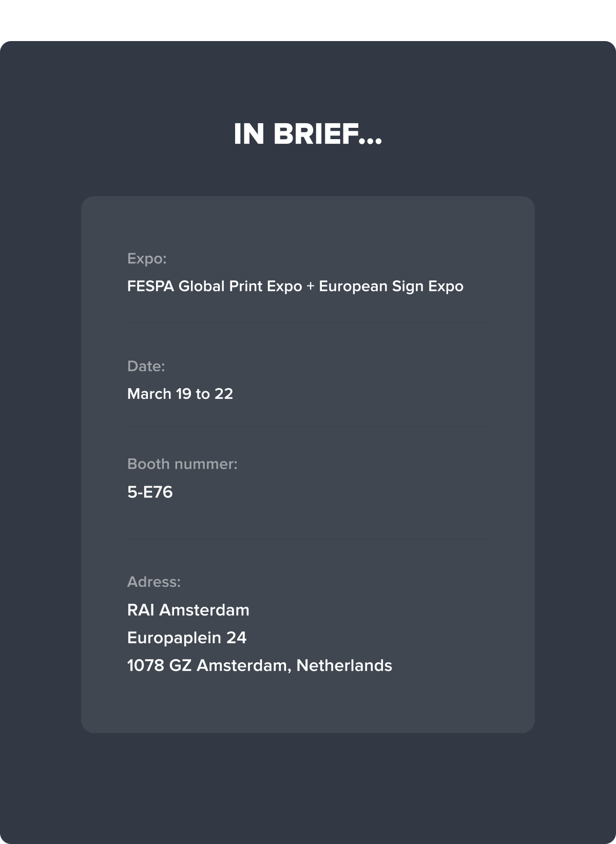Click divider line below the Booth section
This screenshot has height=844, width=616.
[308, 539]
